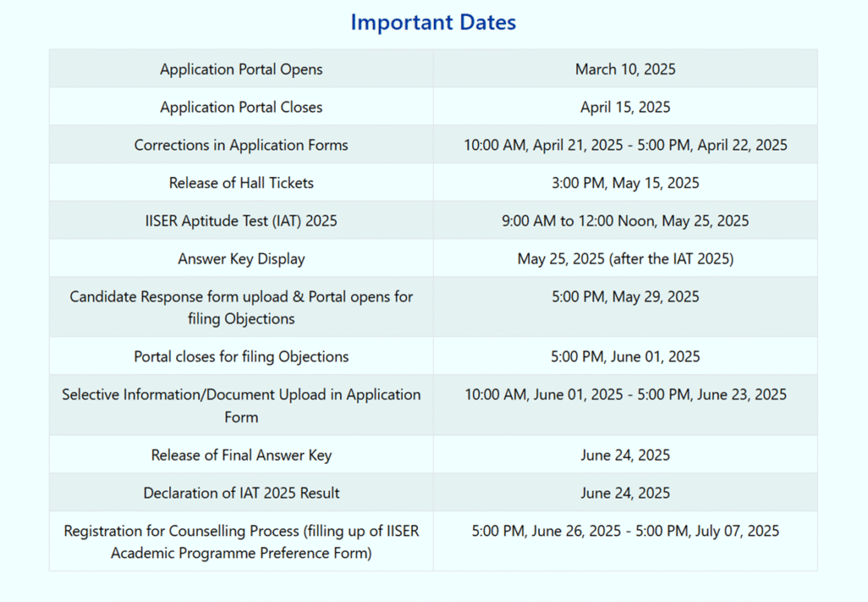
Task: Click the March 10, 2025 date cell
Action: point(625,70)
